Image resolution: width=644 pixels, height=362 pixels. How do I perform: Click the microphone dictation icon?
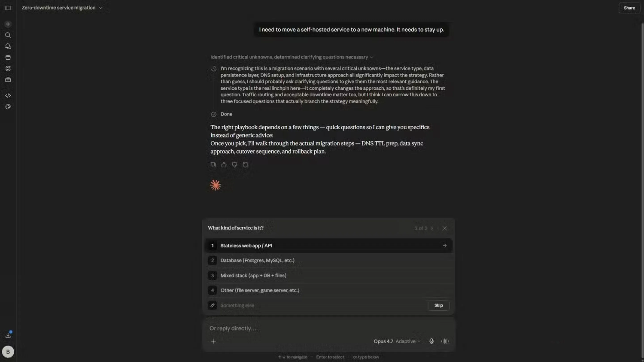pos(431,341)
